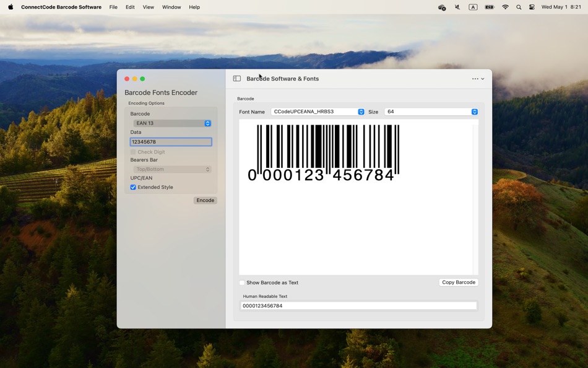Open Spotlight search in menu bar
The height and width of the screenshot is (368, 588).
519,7
